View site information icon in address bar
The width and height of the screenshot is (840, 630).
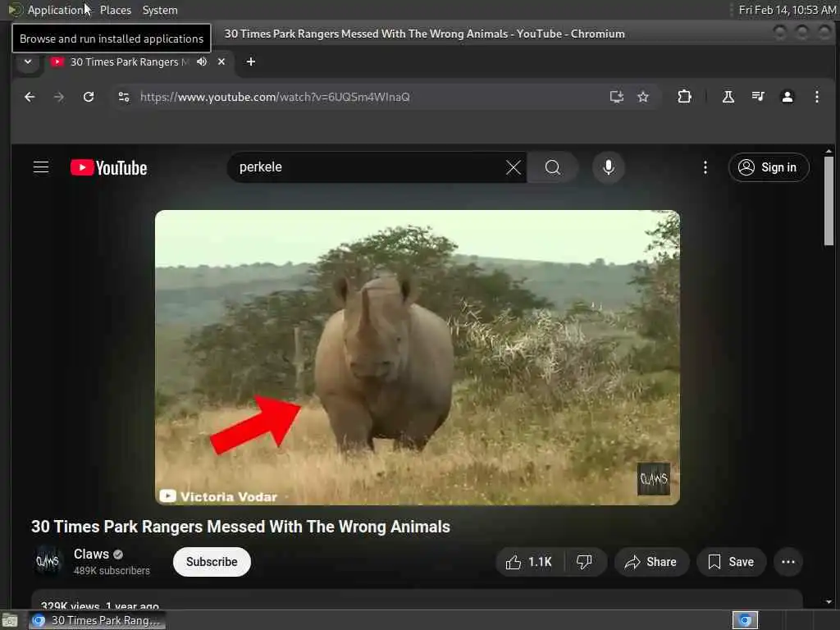pos(124,97)
